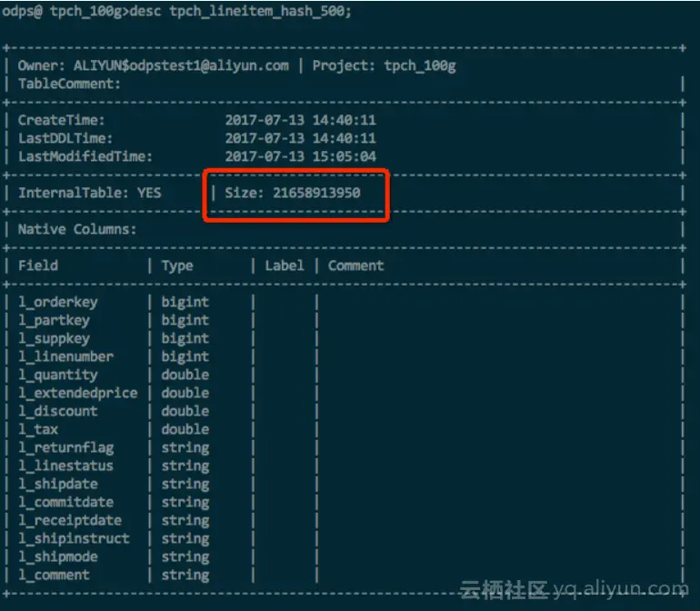Screen dimensions: 700x611
Task: Click the field name 'l_linestatus'
Action: 65,466
